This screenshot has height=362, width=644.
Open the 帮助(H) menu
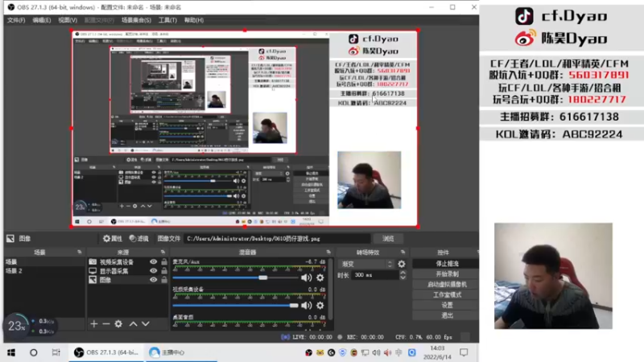tap(194, 20)
